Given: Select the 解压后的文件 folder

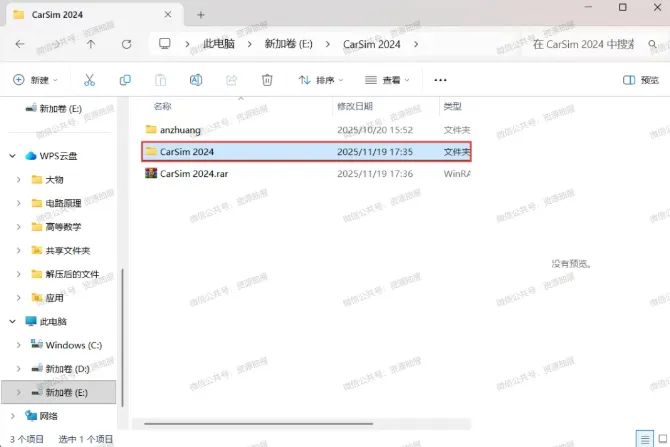Looking at the screenshot, I should [65, 274].
